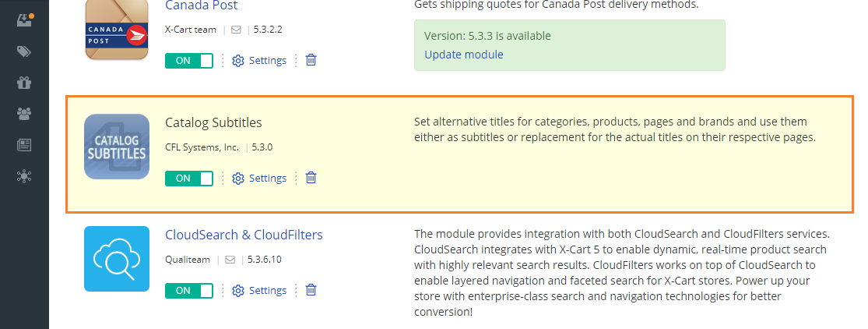
Task: Open Canada Post module Settings
Action: (259, 61)
